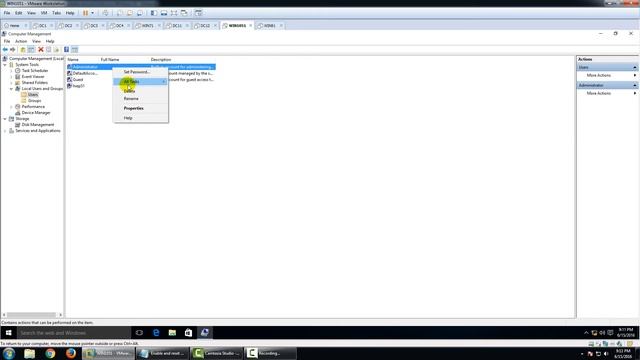
Task: Select Shared Folders in the tree
Action: pyautogui.click(x=34, y=82)
